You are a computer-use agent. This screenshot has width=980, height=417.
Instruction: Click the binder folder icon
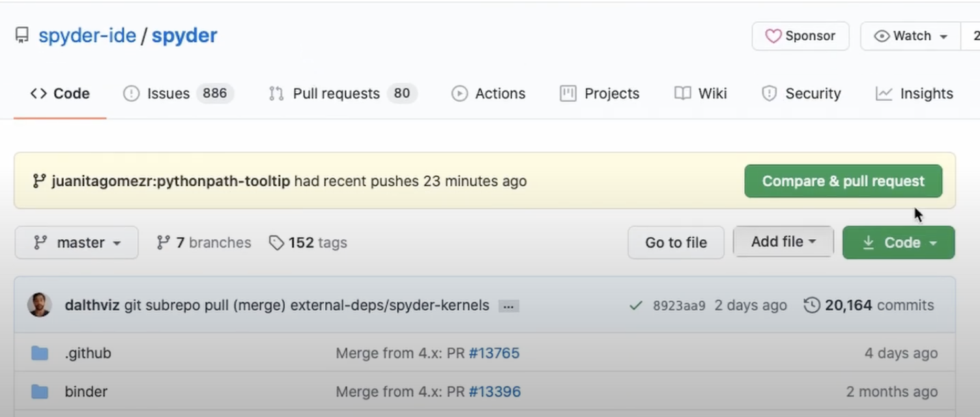(40, 392)
